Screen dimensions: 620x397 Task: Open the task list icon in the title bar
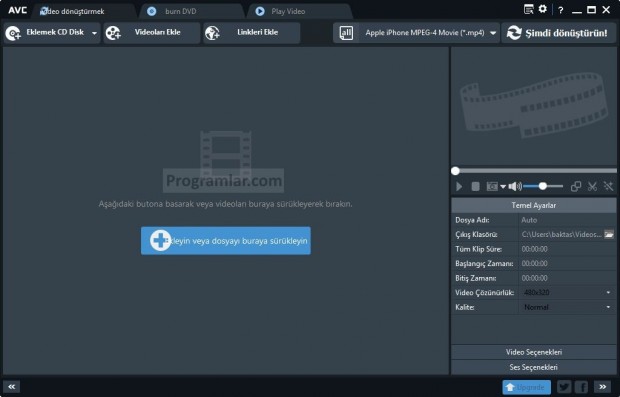click(528, 9)
